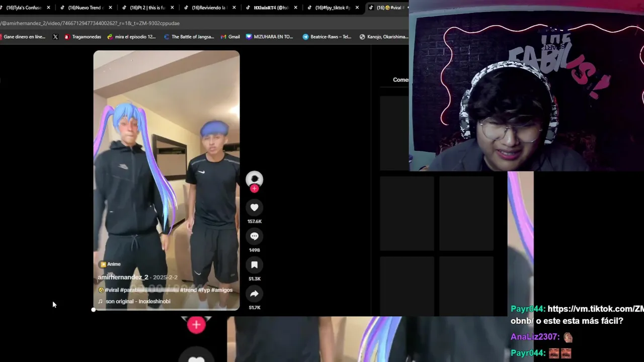Close the Nuevo Trend tab
644x362 pixels.
(x=110, y=8)
